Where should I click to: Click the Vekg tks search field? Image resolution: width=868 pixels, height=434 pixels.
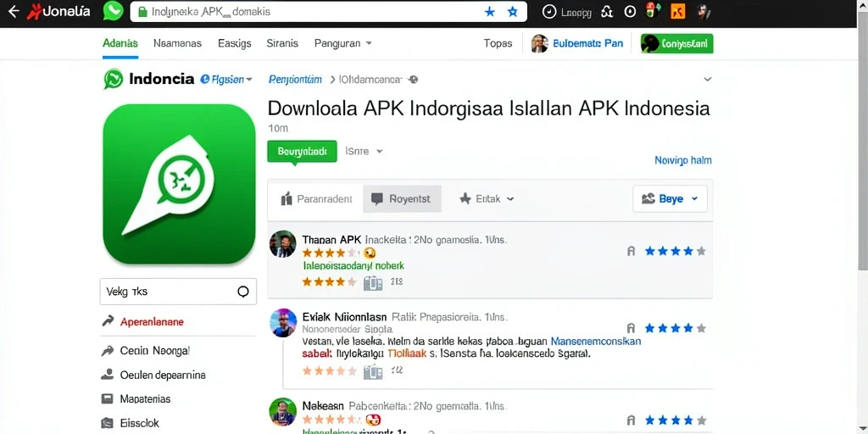click(x=178, y=292)
